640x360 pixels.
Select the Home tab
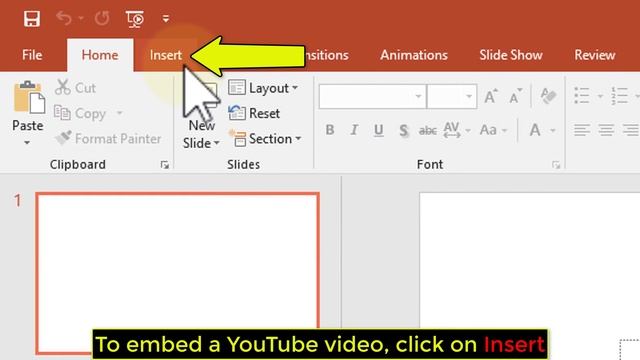tap(100, 55)
